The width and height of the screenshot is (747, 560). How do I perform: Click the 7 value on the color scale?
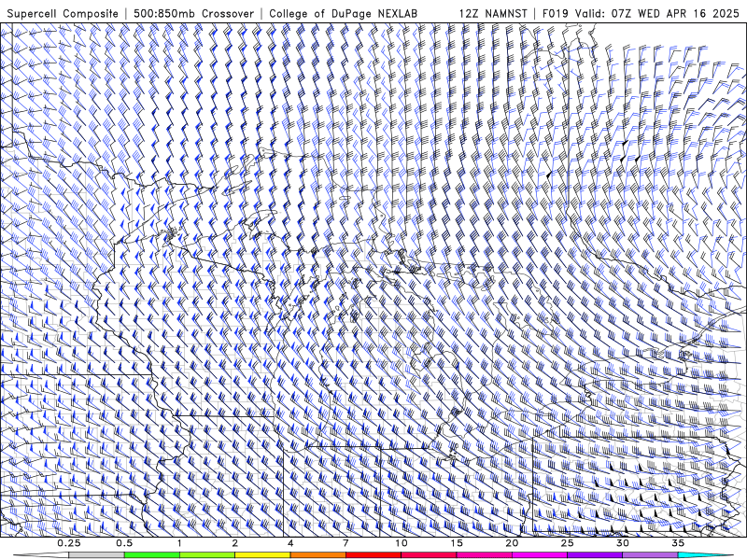(x=345, y=543)
